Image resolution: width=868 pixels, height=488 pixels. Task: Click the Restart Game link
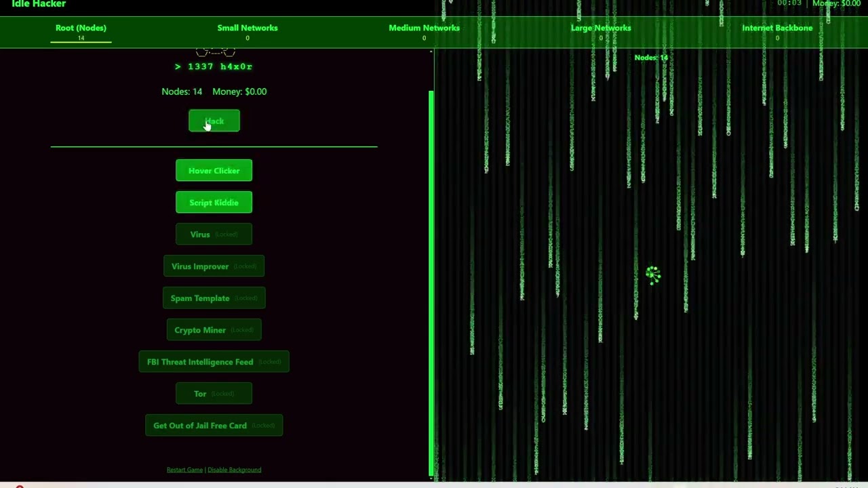184,470
